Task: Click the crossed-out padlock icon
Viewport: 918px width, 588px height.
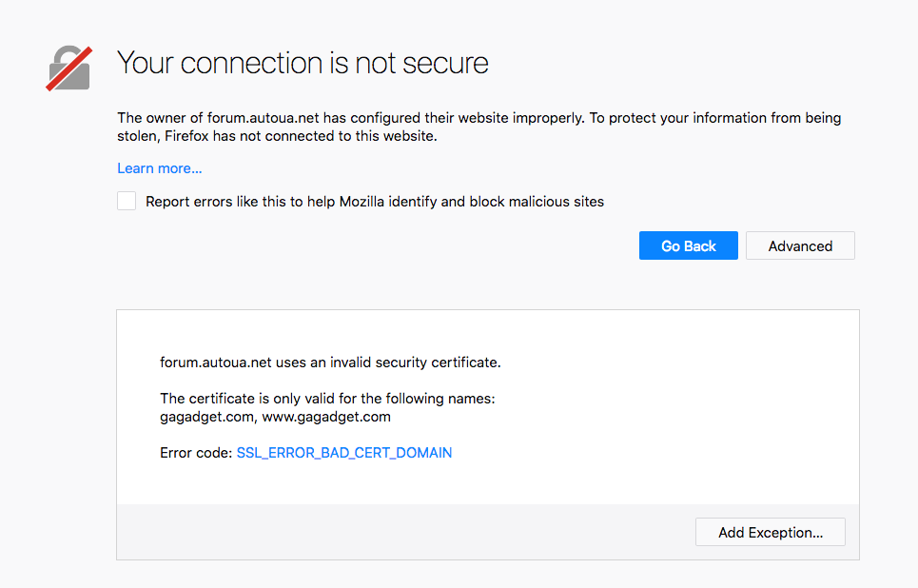Action: pos(69,69)
